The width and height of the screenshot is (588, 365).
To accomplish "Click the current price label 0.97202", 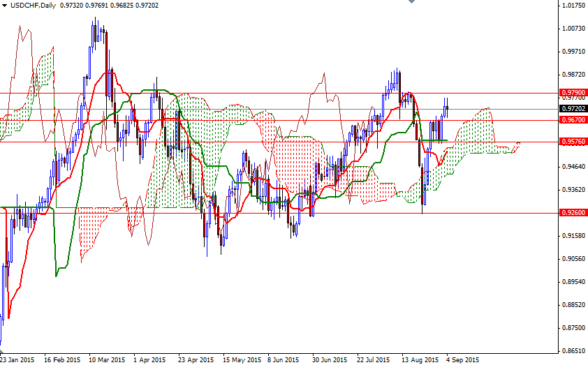I will click(573, 109).
